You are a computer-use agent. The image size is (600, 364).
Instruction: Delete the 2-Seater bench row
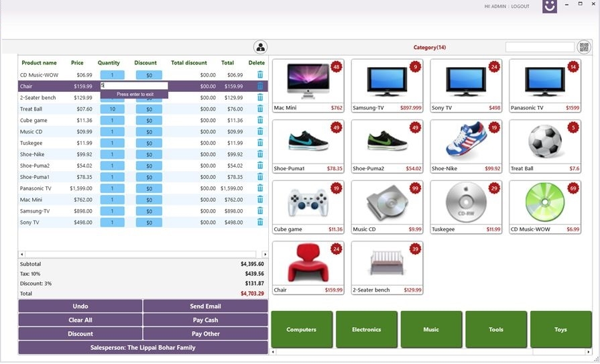click(260, 98)
